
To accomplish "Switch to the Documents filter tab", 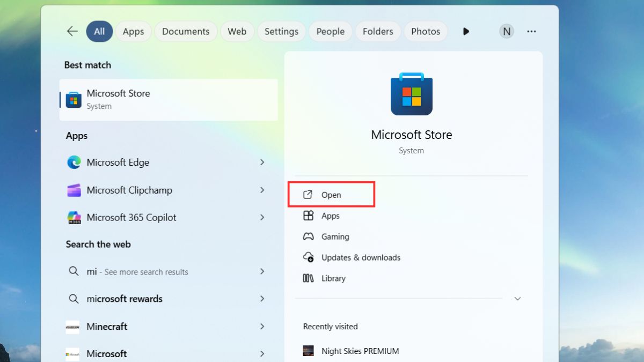I will 186,32.
